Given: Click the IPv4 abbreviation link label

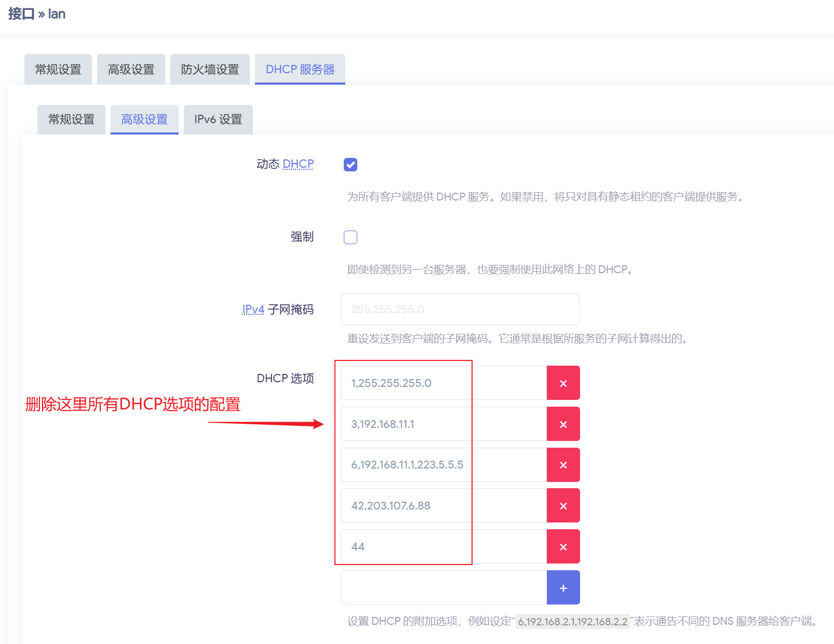Looking at the screenshot, I should 253,310.
